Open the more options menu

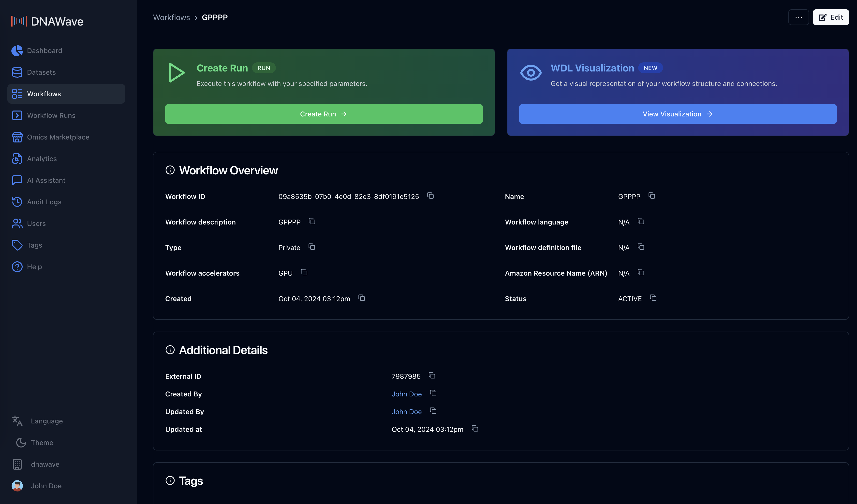pyautogui.click(x=798, y=17)
